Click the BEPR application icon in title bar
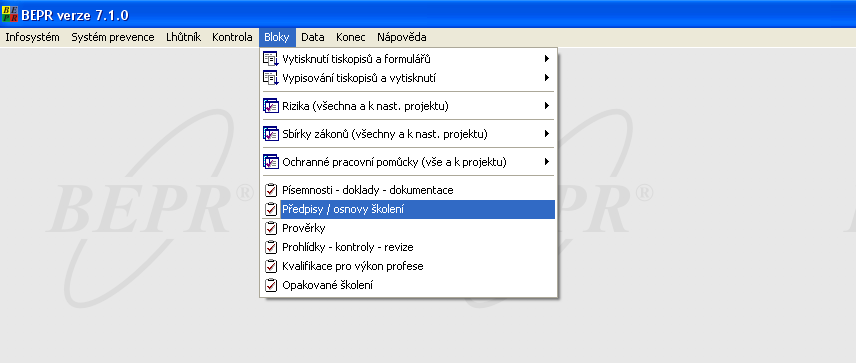 (10, 15)
